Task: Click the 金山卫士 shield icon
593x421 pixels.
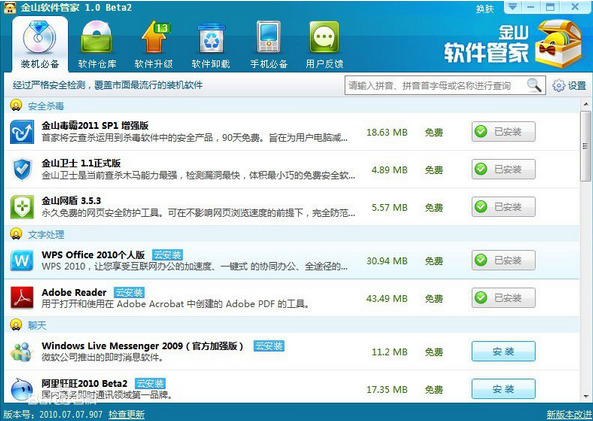Action: [22, 169]
